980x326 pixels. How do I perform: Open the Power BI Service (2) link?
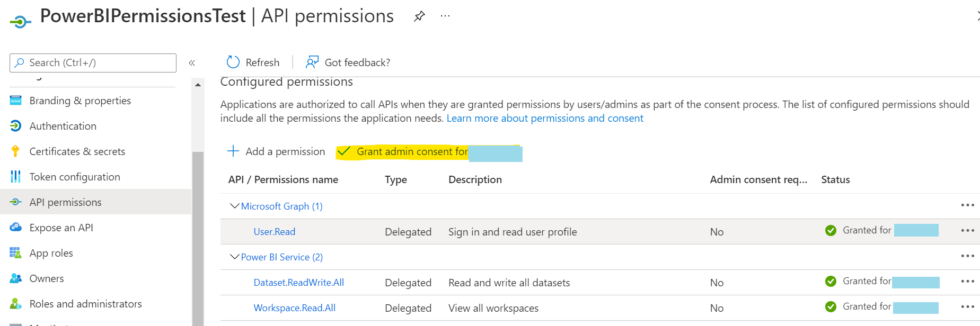point(281,257)
